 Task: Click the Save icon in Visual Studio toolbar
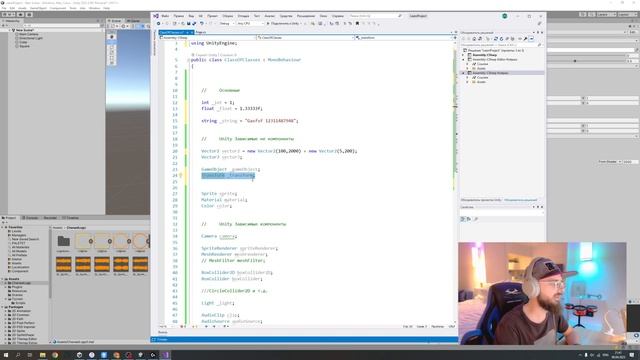189,24
